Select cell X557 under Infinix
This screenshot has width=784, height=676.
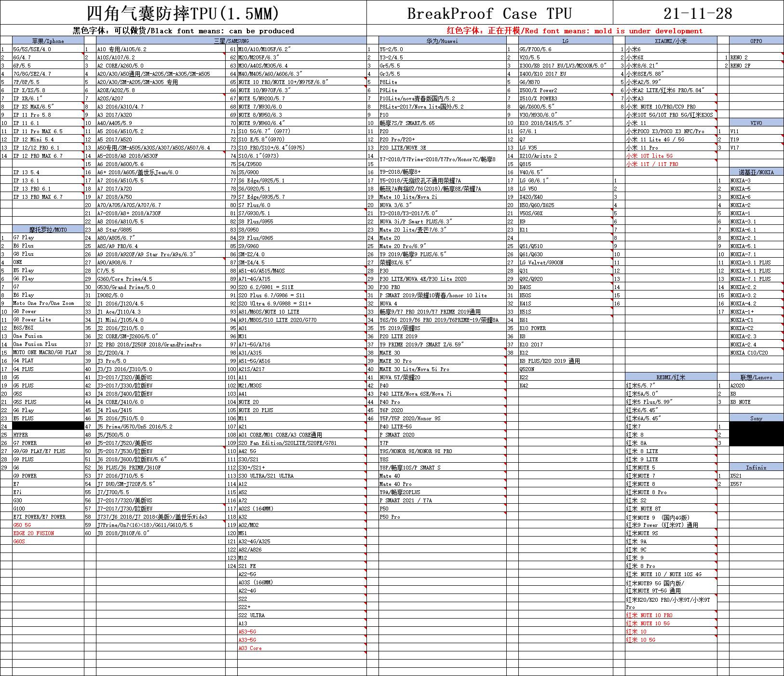click(x=757, y=484)
